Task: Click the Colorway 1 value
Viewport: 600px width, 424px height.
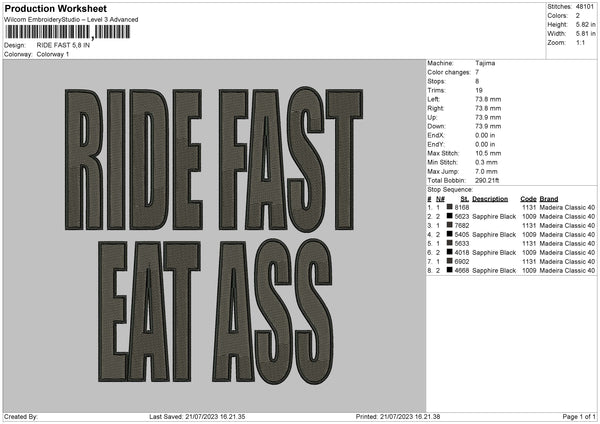Action: pyautogui.click(x=53, y=54)
